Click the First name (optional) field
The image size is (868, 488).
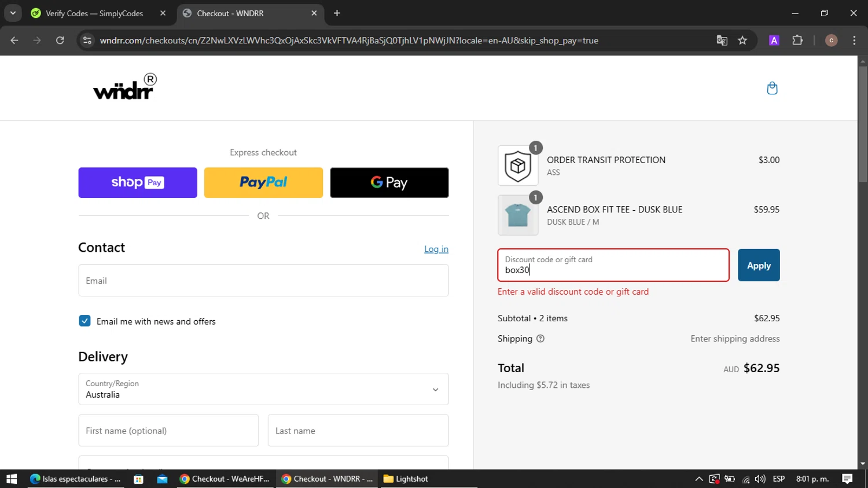(x=168, y=430)
